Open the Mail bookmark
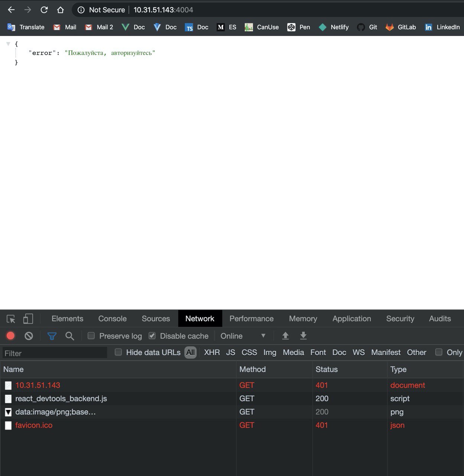Viewport: 464px width, 476px height. pyautogui.click(x=65, y=27)
